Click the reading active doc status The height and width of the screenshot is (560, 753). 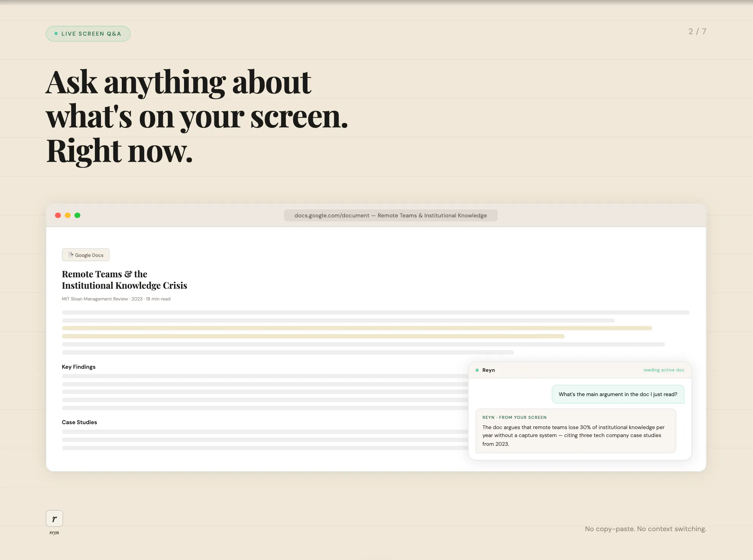coord(663,370)
